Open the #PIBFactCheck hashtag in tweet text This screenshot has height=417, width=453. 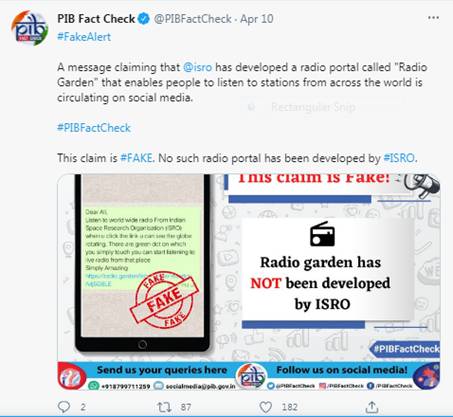coord(94,128)
